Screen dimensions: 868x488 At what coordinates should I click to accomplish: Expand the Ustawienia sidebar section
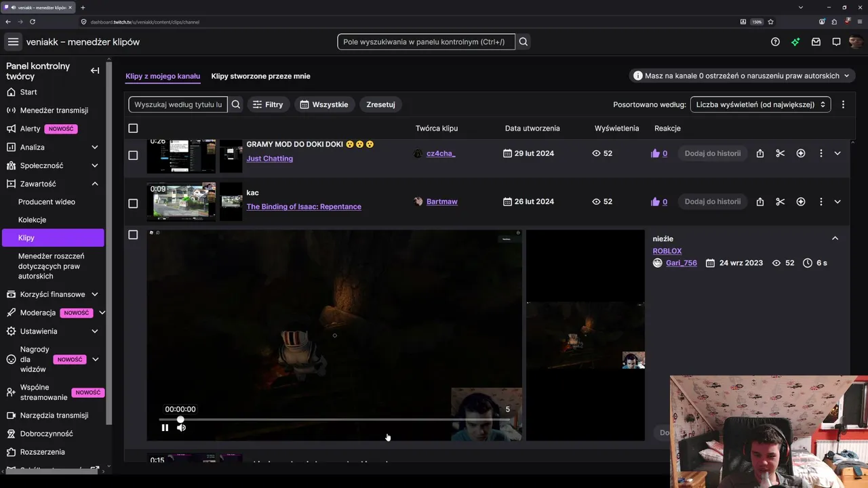tap(95, 331)
